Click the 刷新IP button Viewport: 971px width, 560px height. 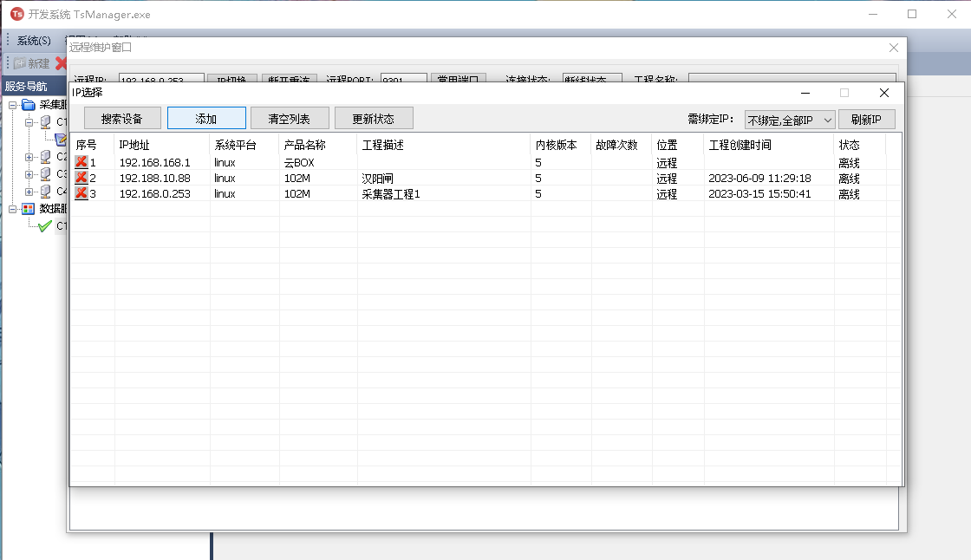tap(866, 120)
